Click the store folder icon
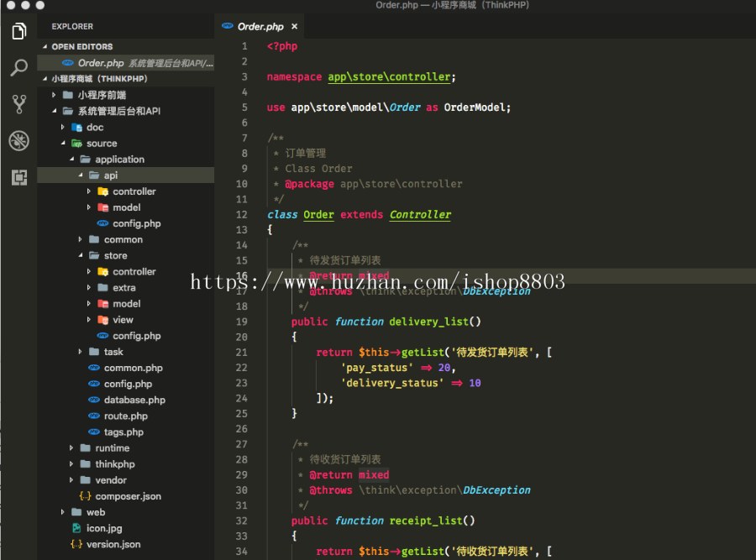The image size is (756, 560). [94, 255]
